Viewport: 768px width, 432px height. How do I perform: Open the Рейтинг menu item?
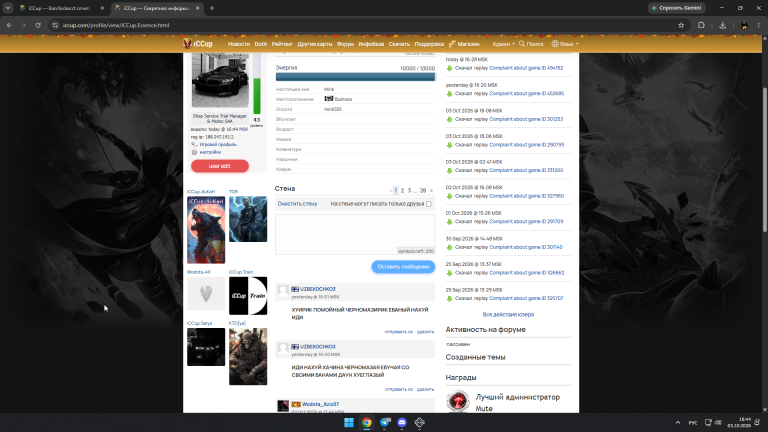coord(282,44)
